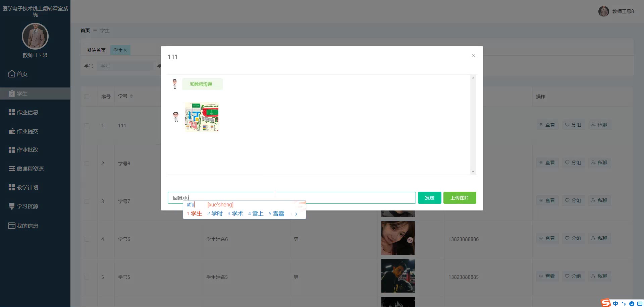644x307 pixels.
Task: Click 查看 for student 学号5
Action: tap(547, 276)
